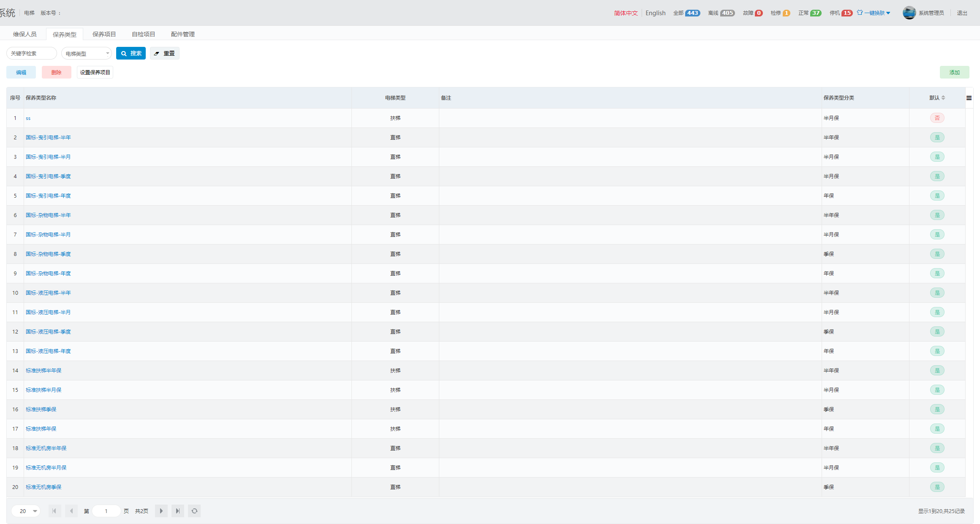The image size is (980, 524).
Task: Click the green 添加 button
Action: click(x=954, y=72)
